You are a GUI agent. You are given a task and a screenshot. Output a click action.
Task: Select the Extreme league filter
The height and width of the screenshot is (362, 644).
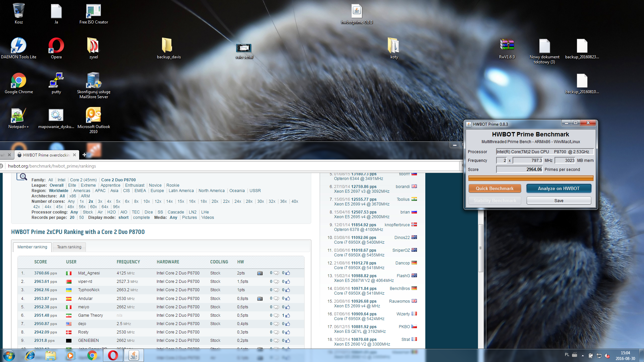88,185
